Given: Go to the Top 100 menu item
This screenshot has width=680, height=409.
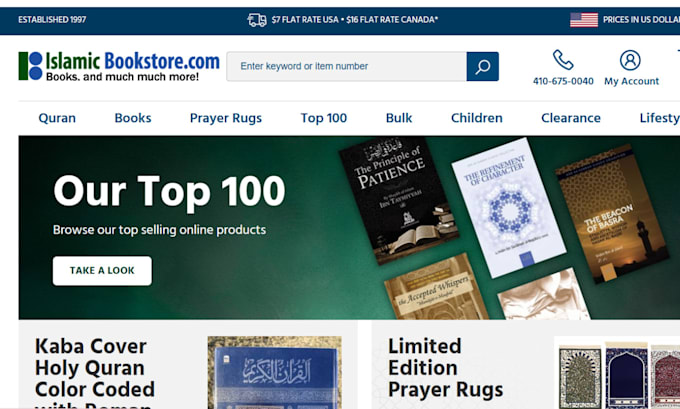Looking at the screenshot, I should click(324, 118).
